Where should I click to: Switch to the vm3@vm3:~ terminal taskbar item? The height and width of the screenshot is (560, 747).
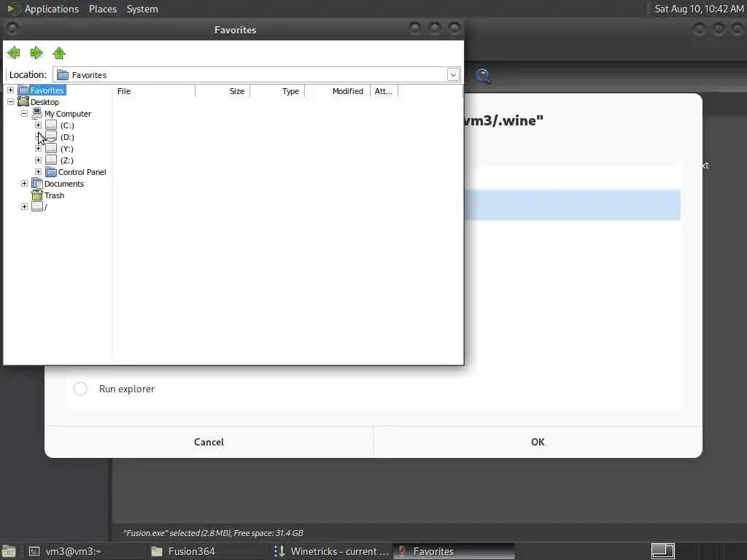(x=86, y=551)
